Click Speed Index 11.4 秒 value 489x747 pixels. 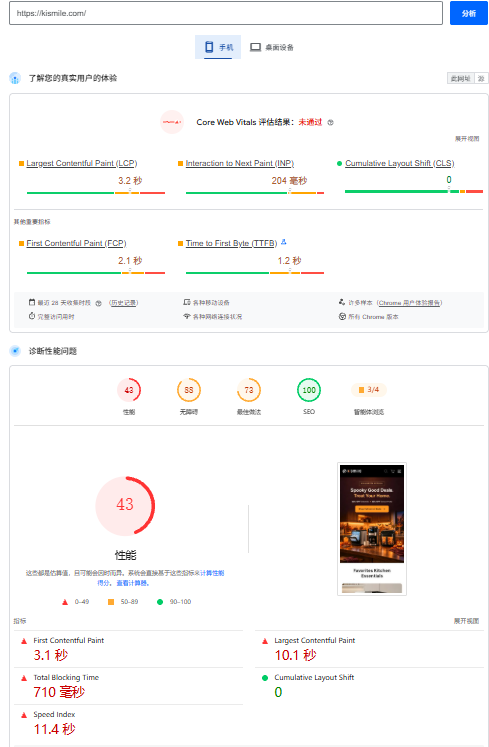(54, 729)
